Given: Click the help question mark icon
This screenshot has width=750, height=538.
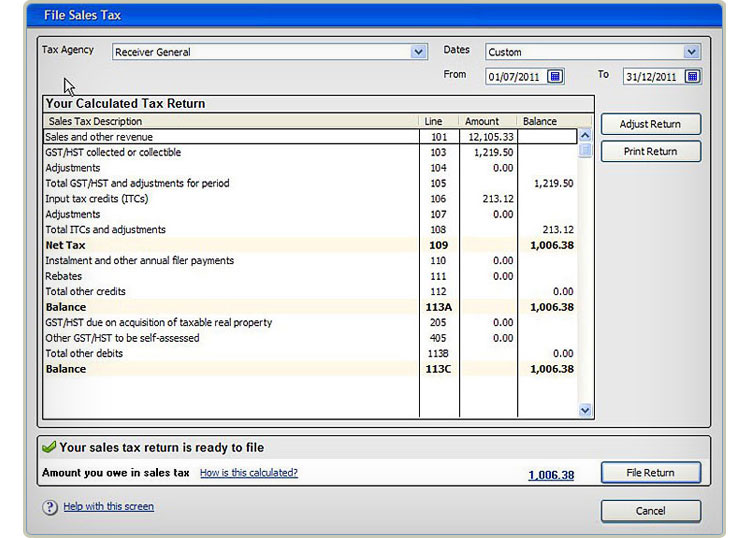Looking at the screenshot, I should 50,507.
